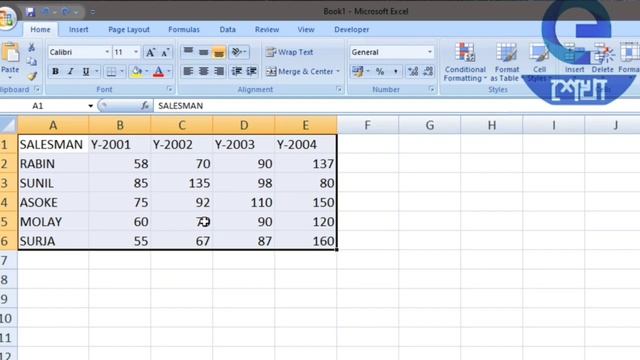Screen dimensions: 640x360
Task: Toggle underline formatting
Action: 86,72
